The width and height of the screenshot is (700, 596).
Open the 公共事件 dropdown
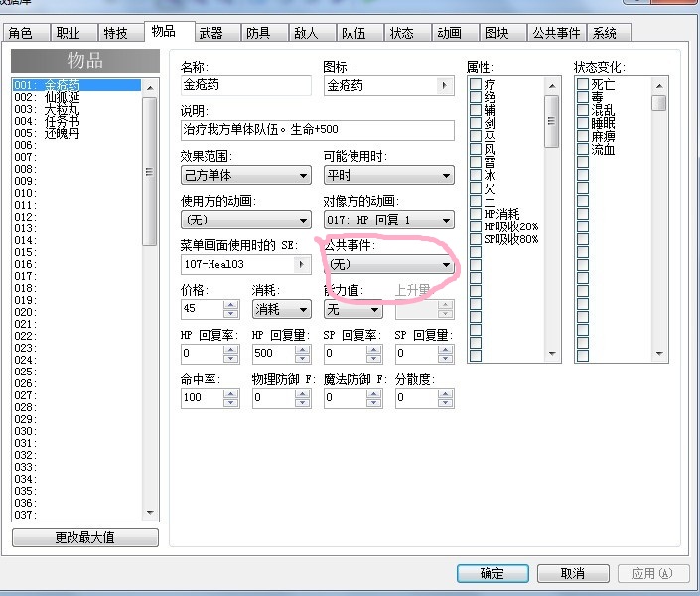tap(389, 264)
